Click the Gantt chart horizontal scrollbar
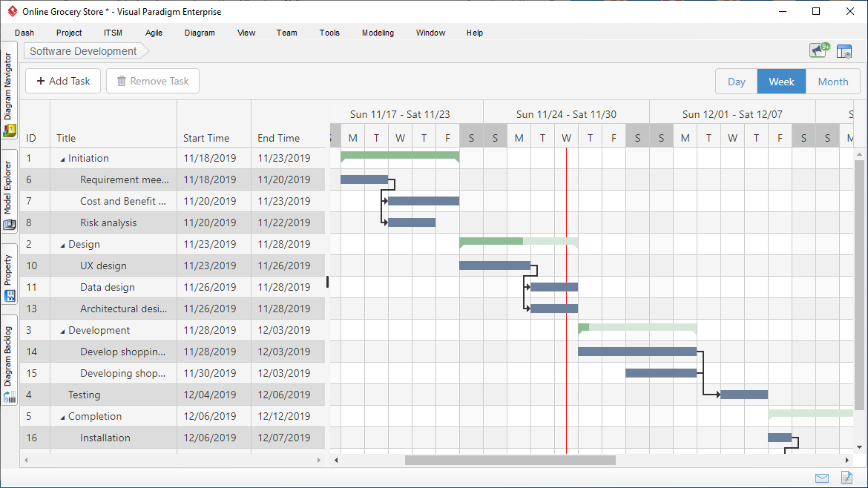The width and height of the screenshot is (868, 488). pos(510,460)
